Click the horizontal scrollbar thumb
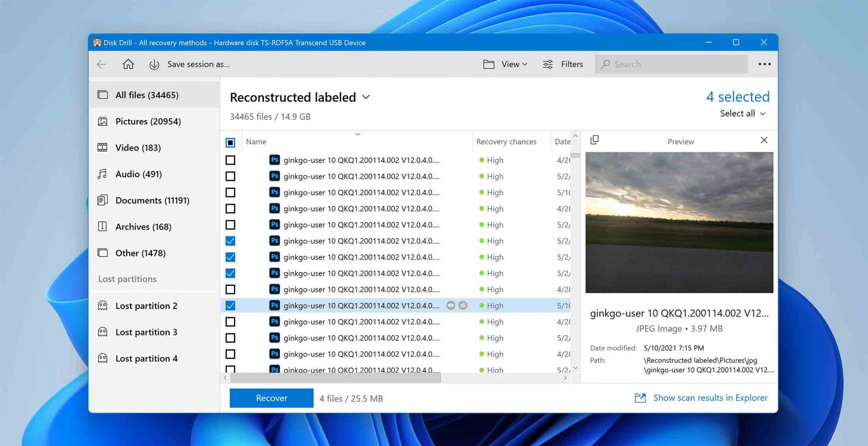This screenshot has width=868, height=446. 336,377
